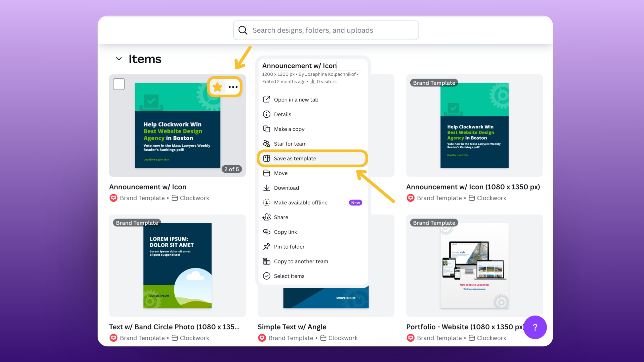Click the Make a copy duplicate icon
The image size is (644, 362).
[x=266, y=129]
